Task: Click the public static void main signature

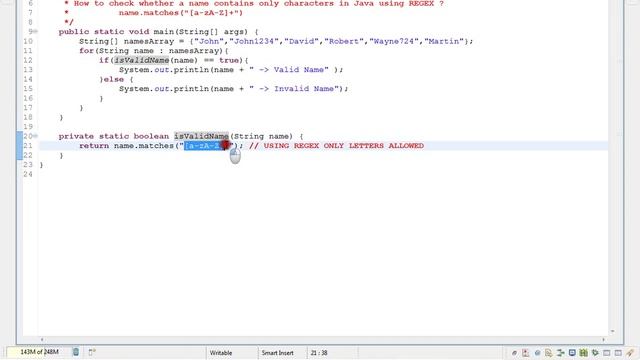Action: (153, 32)
